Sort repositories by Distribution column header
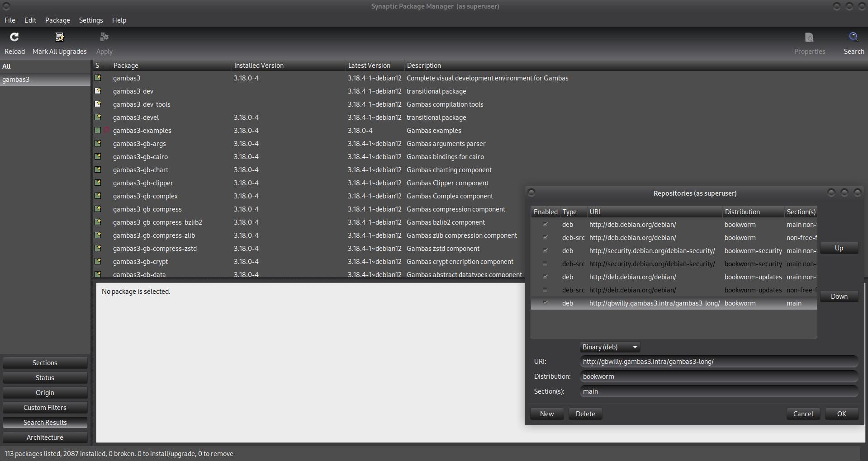The width and height of the screenshot is (868, 461). pos(742,212)
